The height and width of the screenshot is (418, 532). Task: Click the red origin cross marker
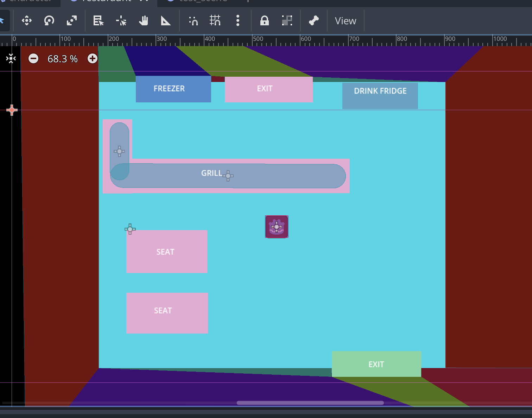12,110
